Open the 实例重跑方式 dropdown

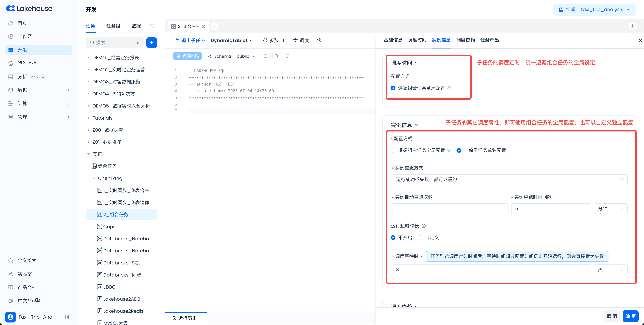coord(509,179)
